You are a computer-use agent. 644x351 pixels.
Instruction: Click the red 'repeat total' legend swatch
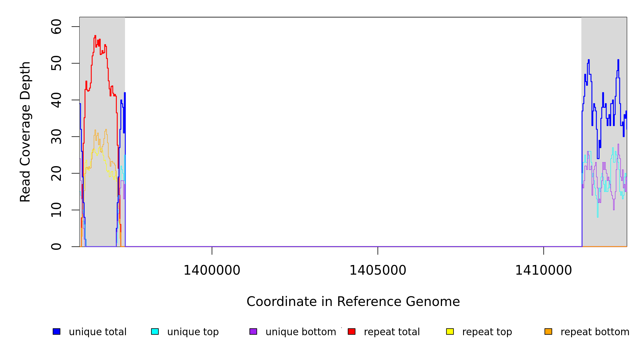click(x=352, y=331)
